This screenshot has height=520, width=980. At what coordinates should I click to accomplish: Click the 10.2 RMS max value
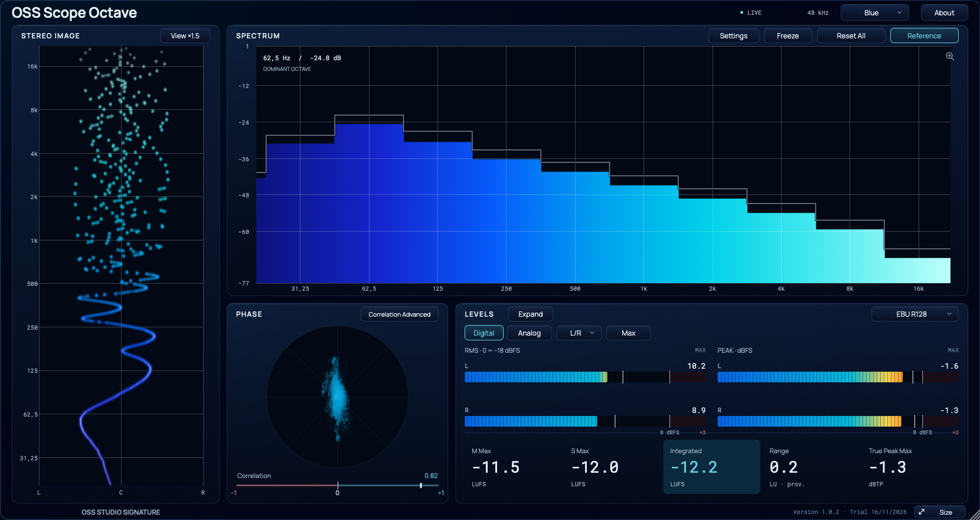(x=697, y=366)
